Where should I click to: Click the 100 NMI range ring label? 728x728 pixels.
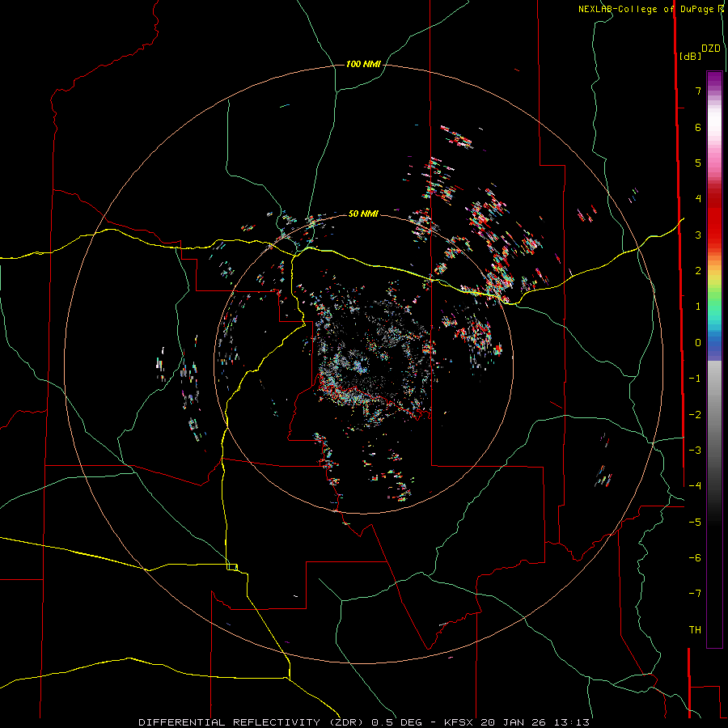363,64
